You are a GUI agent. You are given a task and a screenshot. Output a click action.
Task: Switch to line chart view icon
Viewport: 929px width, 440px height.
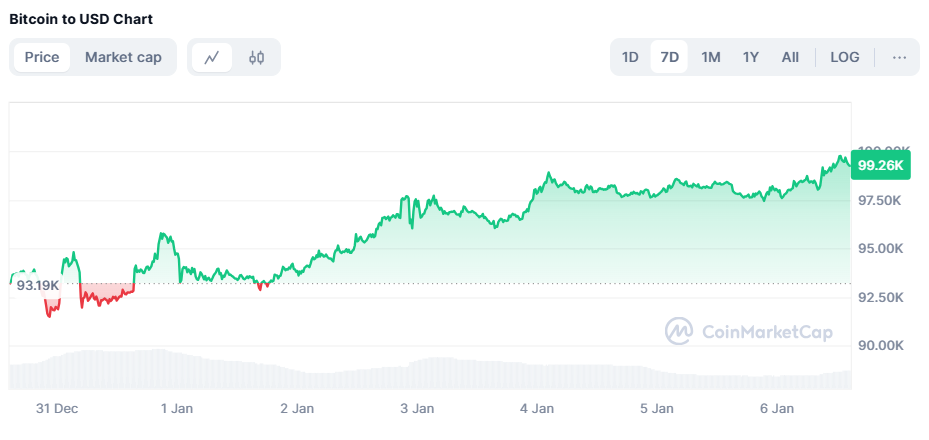pos(212,57)
